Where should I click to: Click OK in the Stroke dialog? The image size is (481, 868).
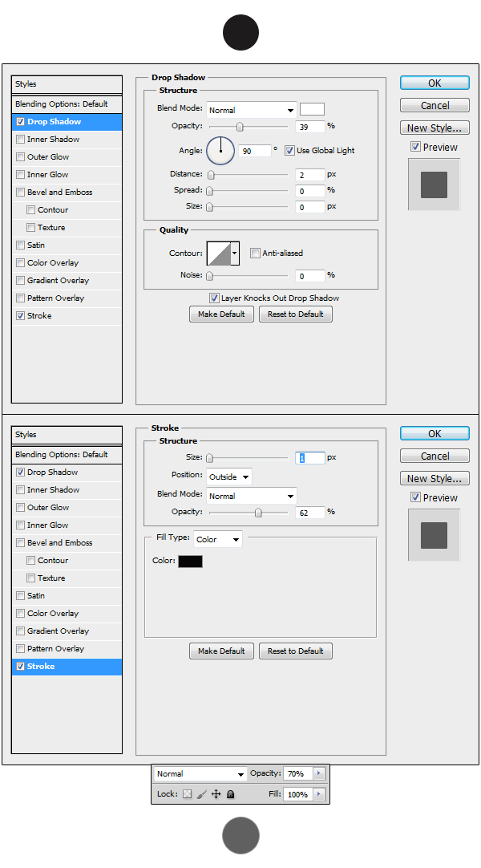435,433
